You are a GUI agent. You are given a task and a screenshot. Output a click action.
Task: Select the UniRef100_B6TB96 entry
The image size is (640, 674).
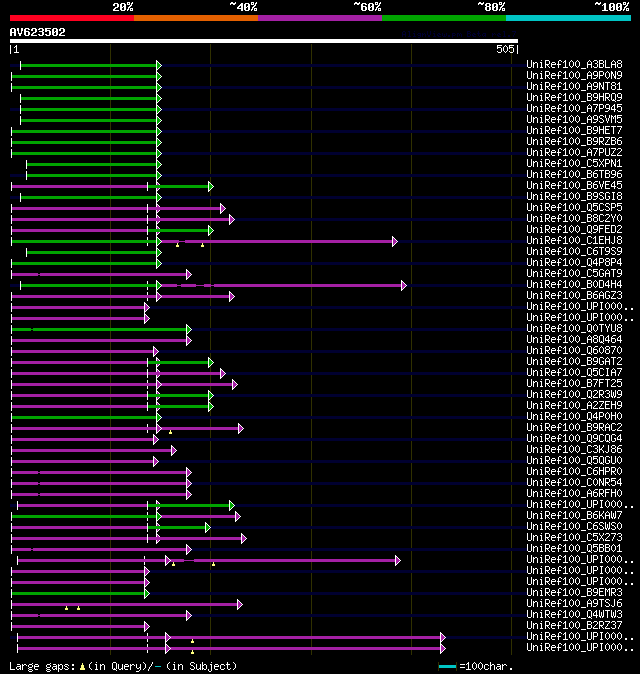(574, 175)
